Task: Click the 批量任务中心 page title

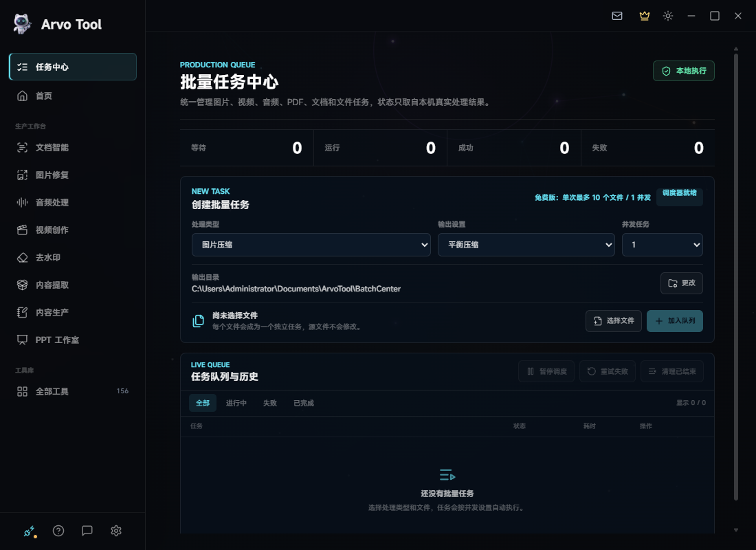Action: (x=230, y=82)
